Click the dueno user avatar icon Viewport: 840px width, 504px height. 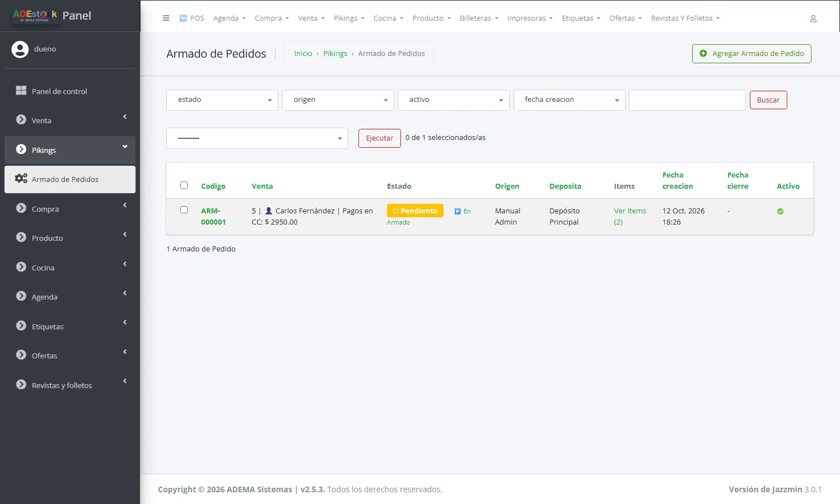tap(20, 49)
